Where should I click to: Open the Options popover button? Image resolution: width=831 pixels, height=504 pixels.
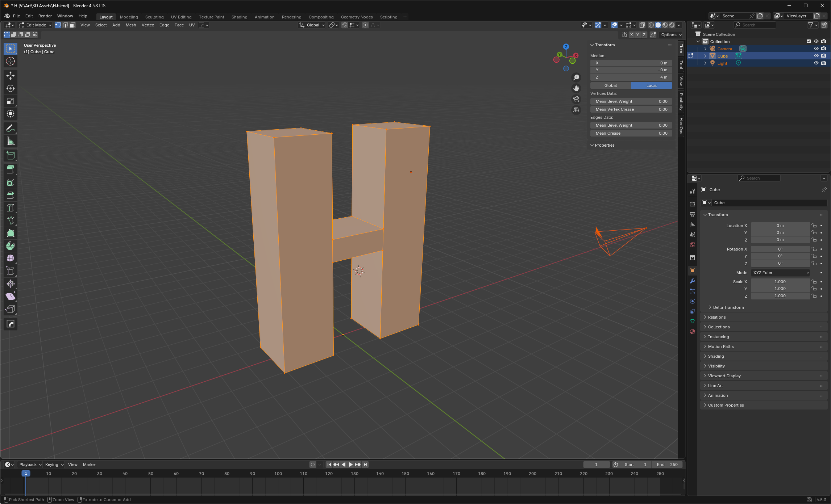point(671,35)
